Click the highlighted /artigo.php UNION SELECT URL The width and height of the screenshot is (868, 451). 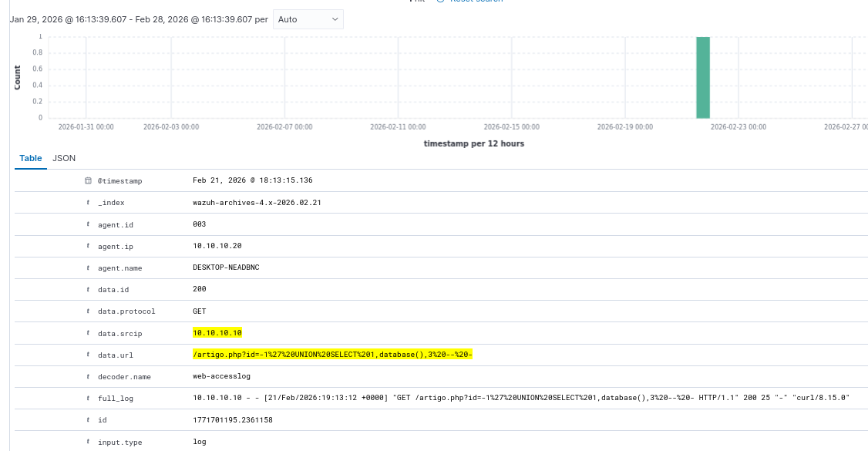point(332,354)
